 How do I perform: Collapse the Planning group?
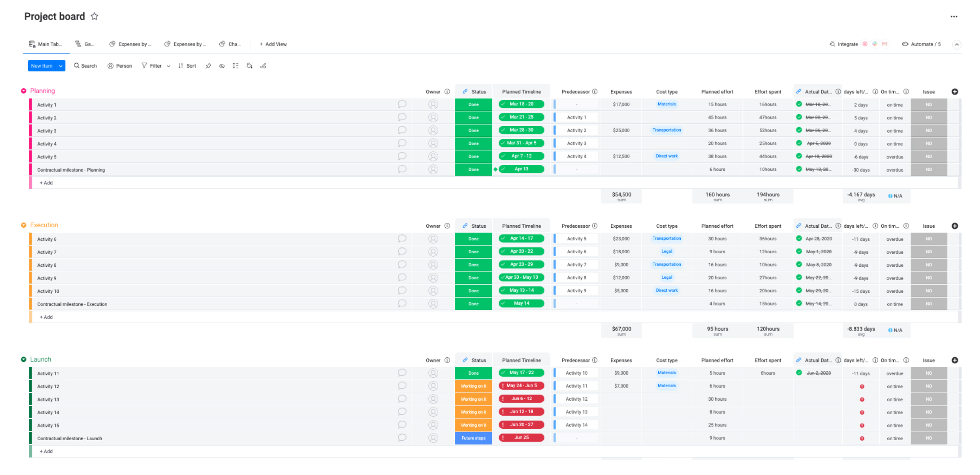point(24,91)
